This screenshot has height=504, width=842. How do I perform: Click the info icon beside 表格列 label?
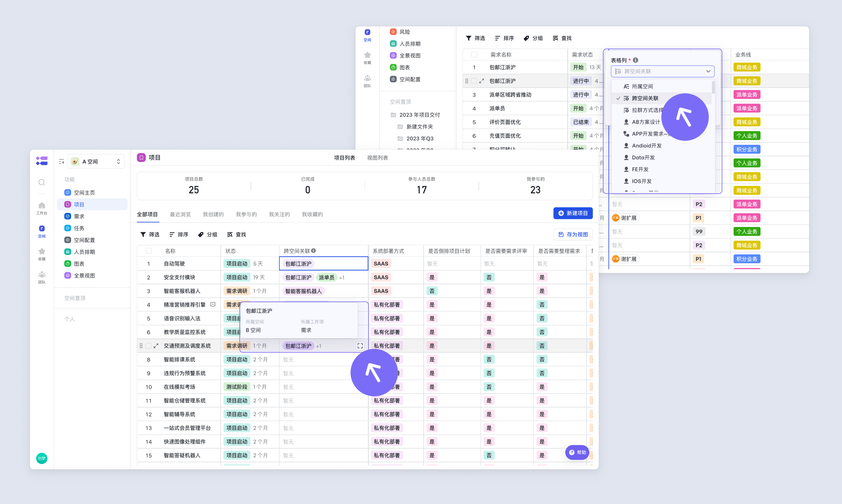(635, 60)
